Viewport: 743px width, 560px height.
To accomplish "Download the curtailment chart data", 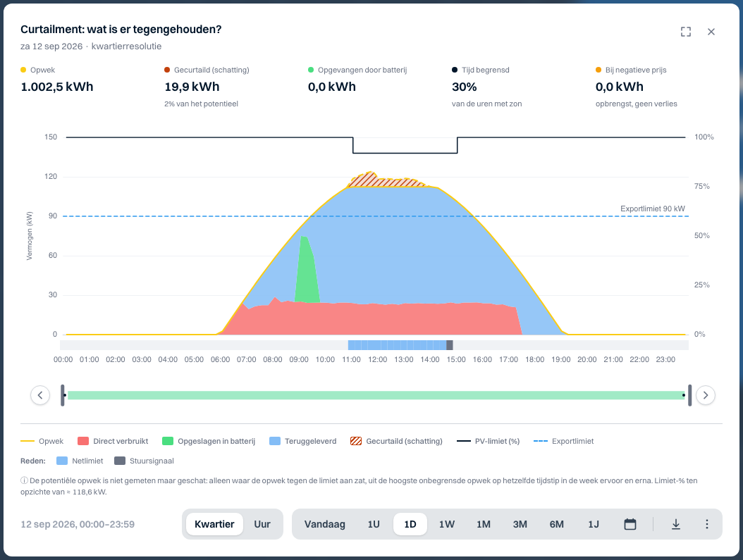I will coord(676,524).
